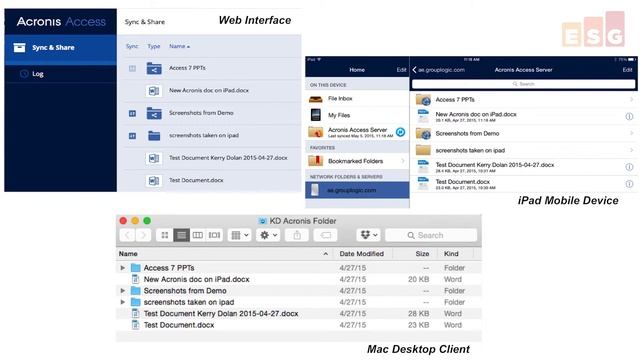Open Finder arrange-by dropdown
The width and height of the screenshot is (640, 360).
point(239,235)
